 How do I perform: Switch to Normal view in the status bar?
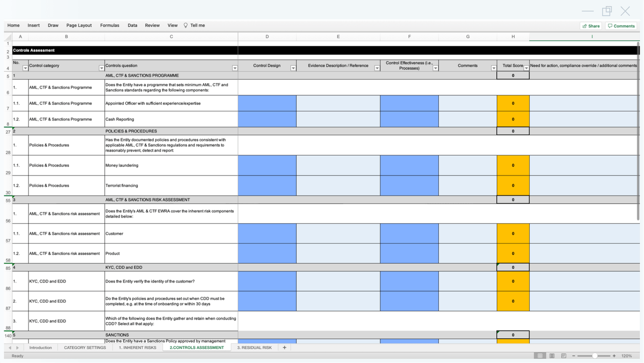[540, 356]
